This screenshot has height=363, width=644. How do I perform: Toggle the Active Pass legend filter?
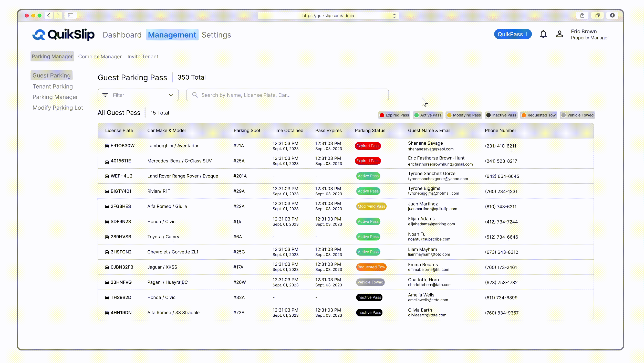coord(428,115)
